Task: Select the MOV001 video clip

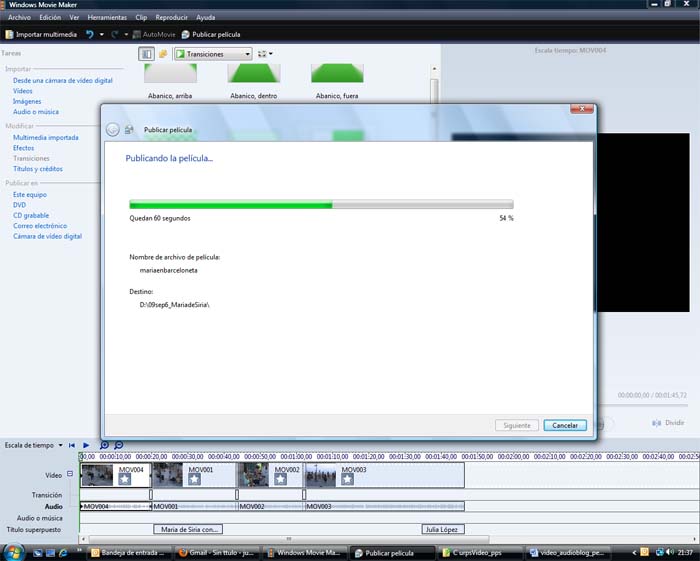Action: (x=194, y=475)
